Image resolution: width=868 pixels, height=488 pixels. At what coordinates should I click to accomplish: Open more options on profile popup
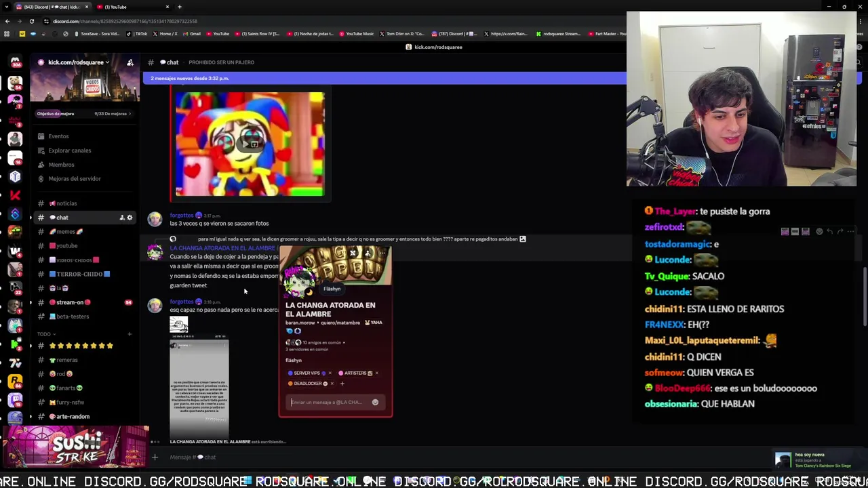click(x=383, y=253)
